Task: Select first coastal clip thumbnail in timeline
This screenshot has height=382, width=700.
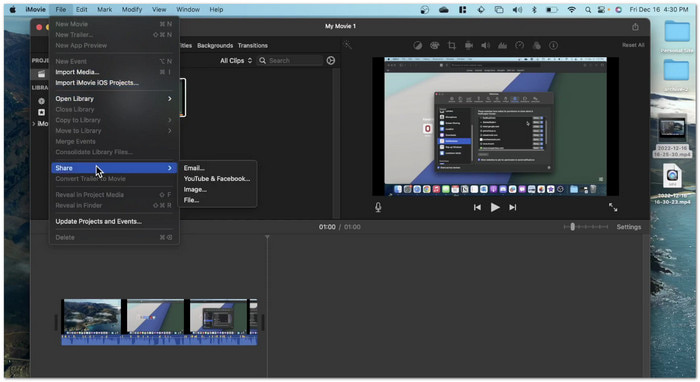Action: click(x=92, y=316)
